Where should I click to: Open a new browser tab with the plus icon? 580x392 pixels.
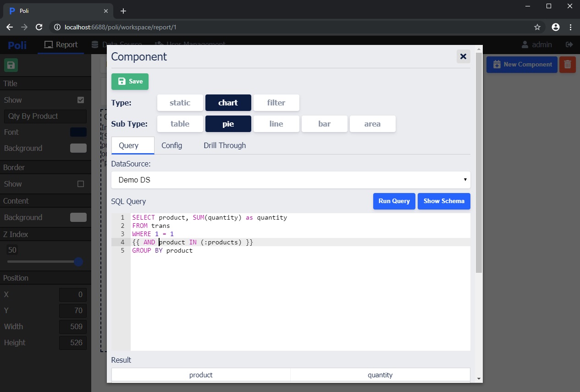coord(123,11)
